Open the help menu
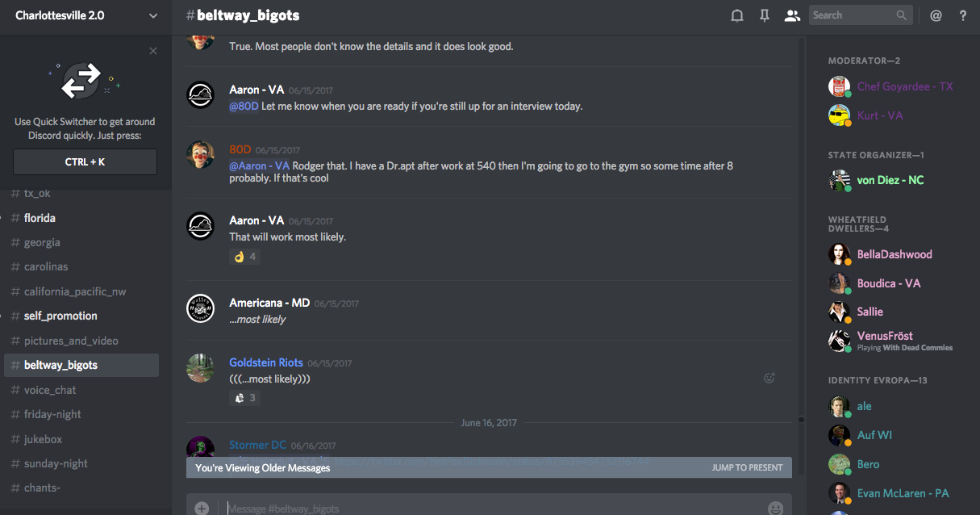 (x=963, y=15)
